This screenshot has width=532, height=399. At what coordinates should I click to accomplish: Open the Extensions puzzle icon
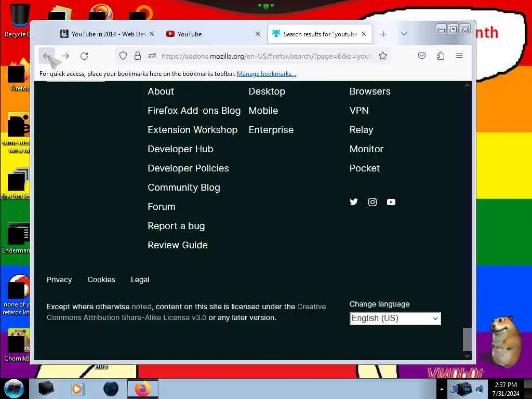441,56
